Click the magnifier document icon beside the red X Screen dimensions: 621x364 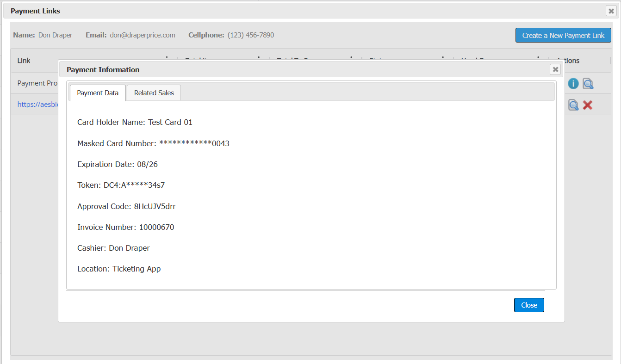[573, 105]
